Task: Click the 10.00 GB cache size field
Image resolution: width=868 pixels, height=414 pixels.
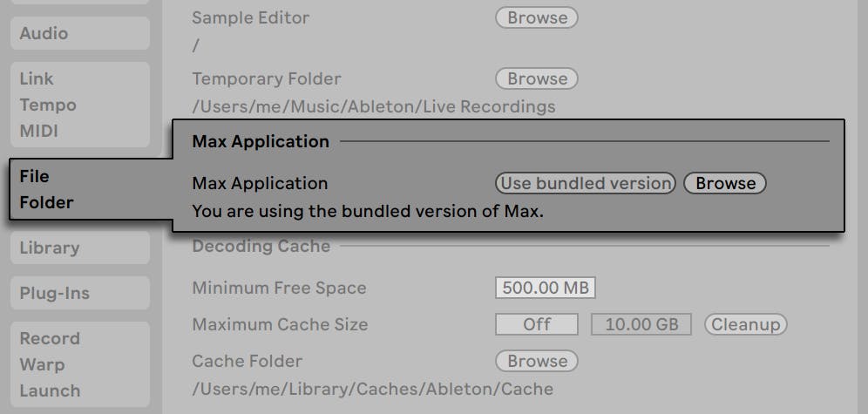Action: click(641, 324)
